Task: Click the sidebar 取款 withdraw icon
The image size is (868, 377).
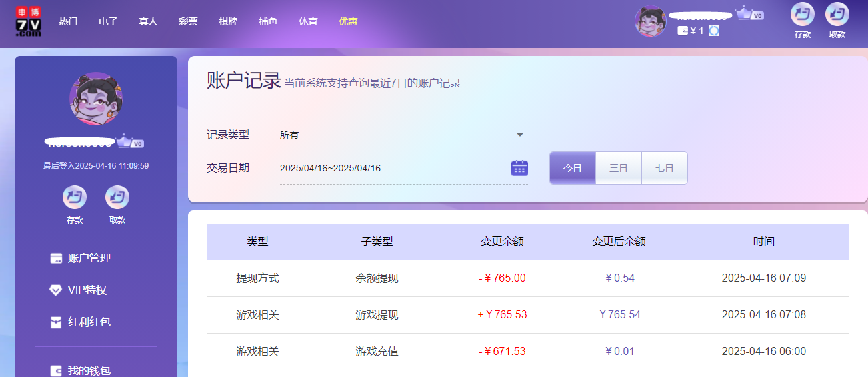Action: (117, 198)
